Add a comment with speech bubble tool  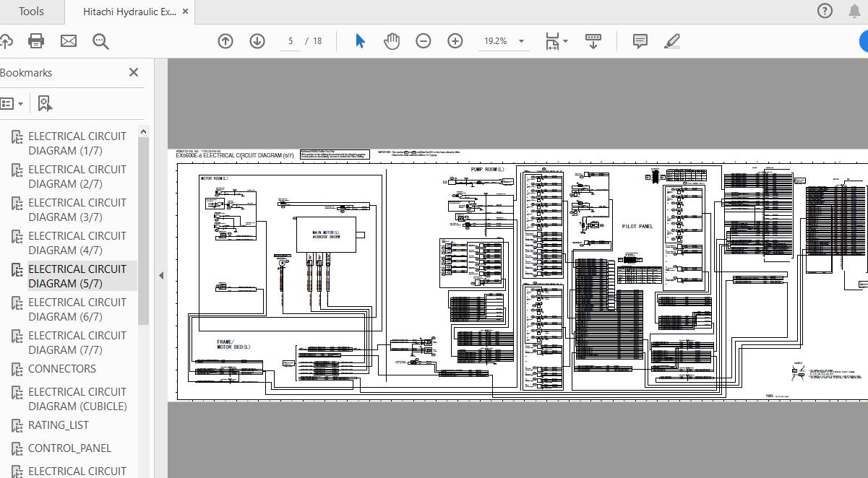pyautogui.click(x=640, y=41)
